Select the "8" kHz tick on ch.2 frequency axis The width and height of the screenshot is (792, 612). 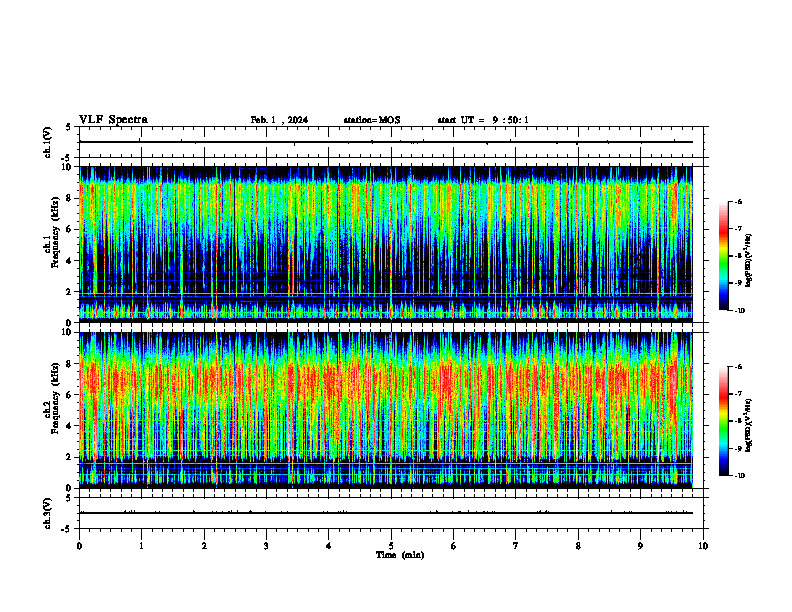[71, 364]
